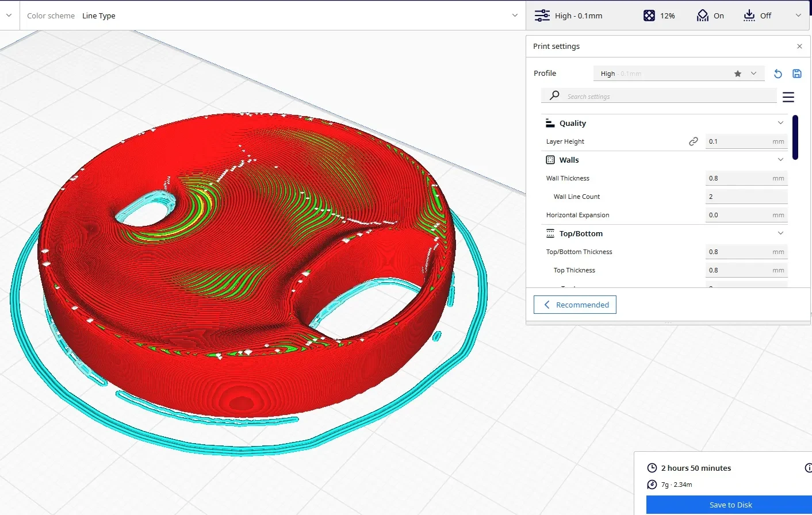This screenshot has width=812, height=515.
Task: Click the Wall Thickness value field
Action: click(x=746, y=178)
